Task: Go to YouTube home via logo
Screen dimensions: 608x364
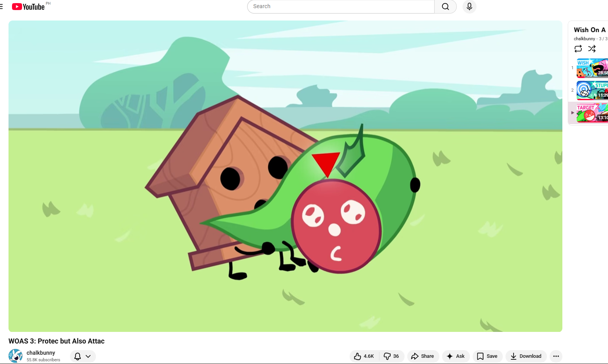Action: 28,7
